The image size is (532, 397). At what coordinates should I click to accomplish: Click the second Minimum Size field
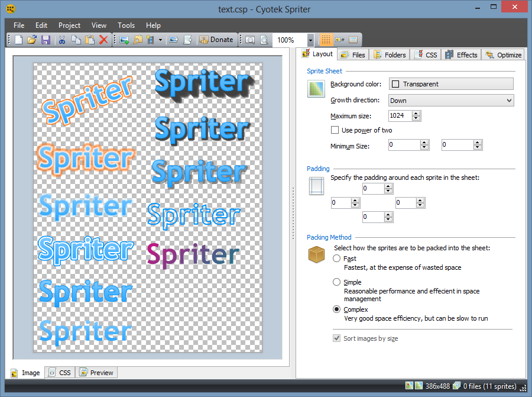[458, 145]
